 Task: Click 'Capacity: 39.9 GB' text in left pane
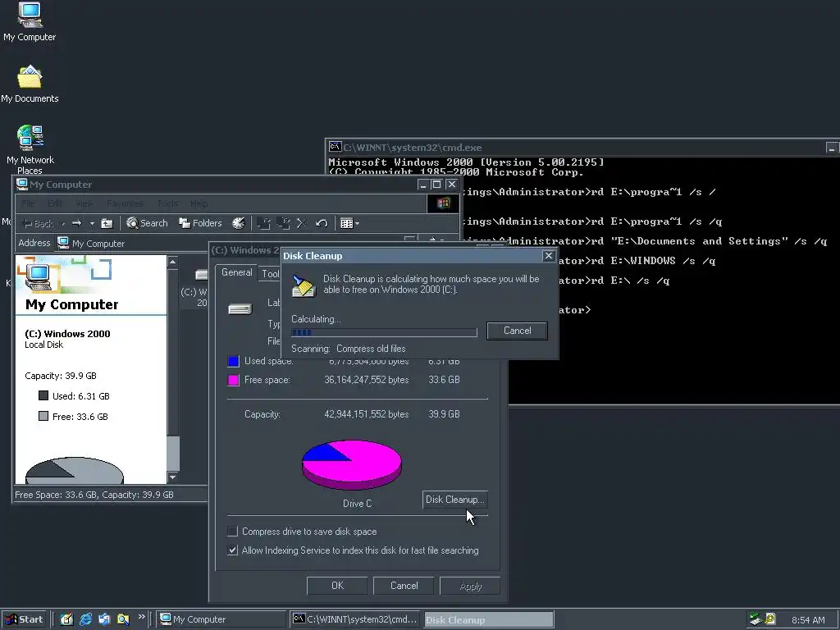pos(61,376)
